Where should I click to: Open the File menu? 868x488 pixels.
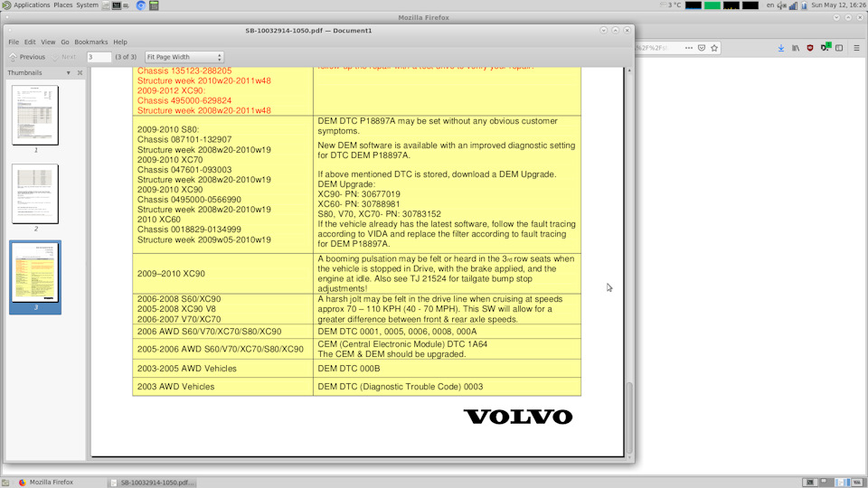[x=14, y=42]
